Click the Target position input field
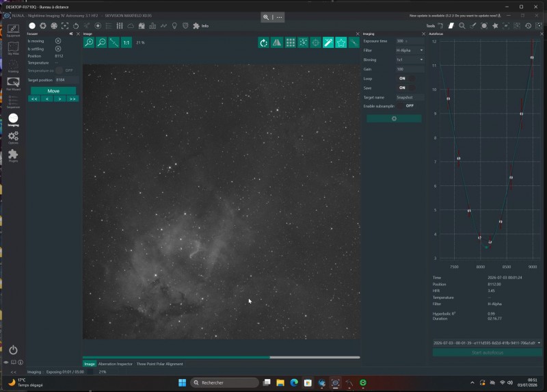 [x=66, y=80]
